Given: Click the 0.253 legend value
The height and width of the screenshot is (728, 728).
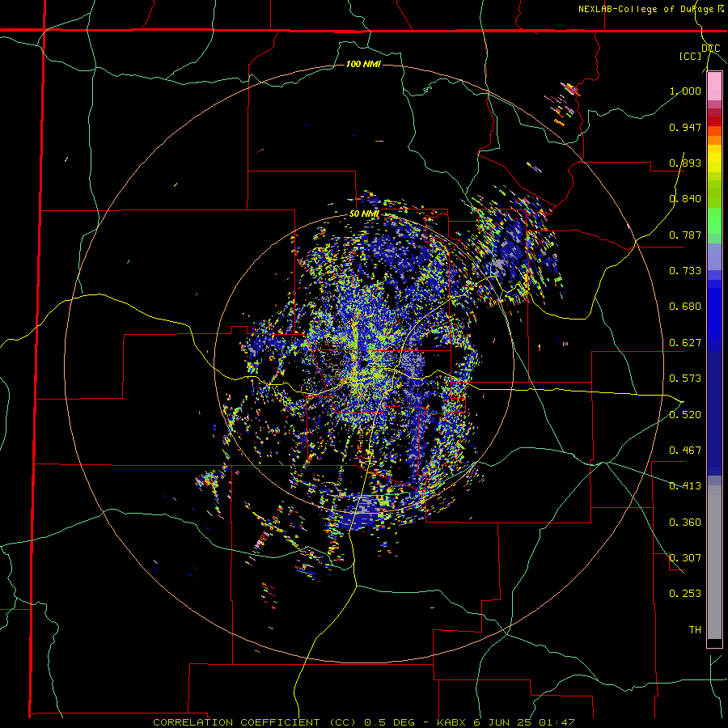Looking at the screenshot, I should point(685,594).
